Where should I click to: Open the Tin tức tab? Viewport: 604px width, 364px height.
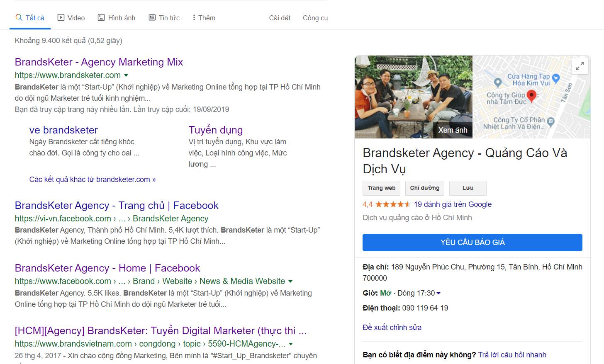(x=164, y=18)
